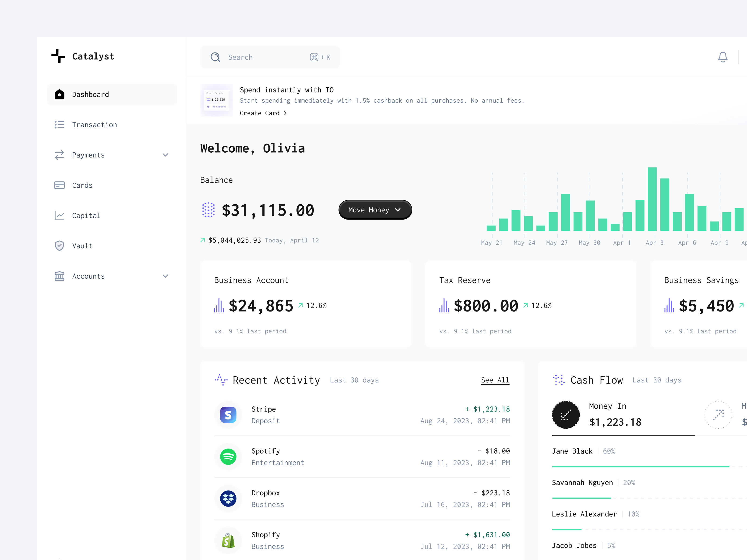Click the Savannah Nguyen 20% progress bar
Image resolution: width=747 pixels, height=560 pixels.
[649, 498]
